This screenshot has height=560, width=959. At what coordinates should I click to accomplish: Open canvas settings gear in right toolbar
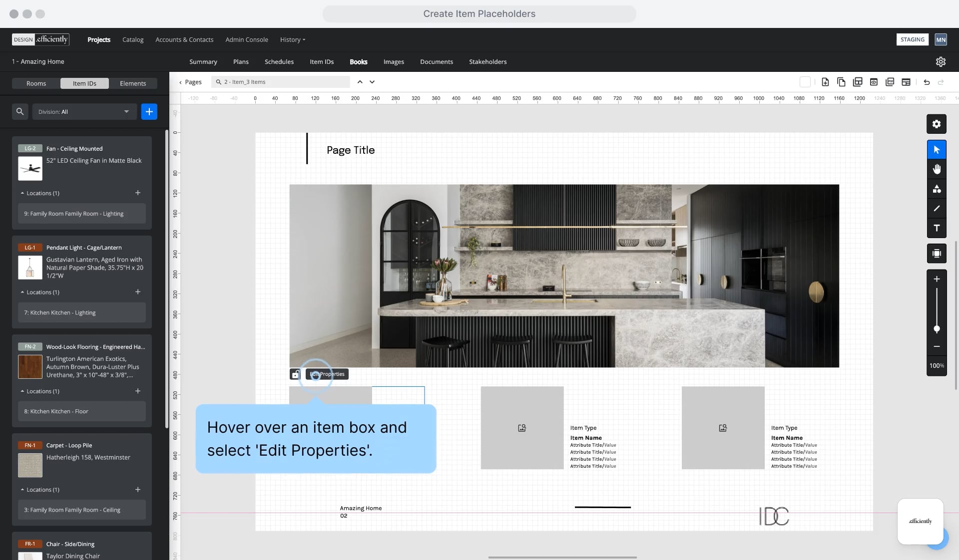(937, 124)
